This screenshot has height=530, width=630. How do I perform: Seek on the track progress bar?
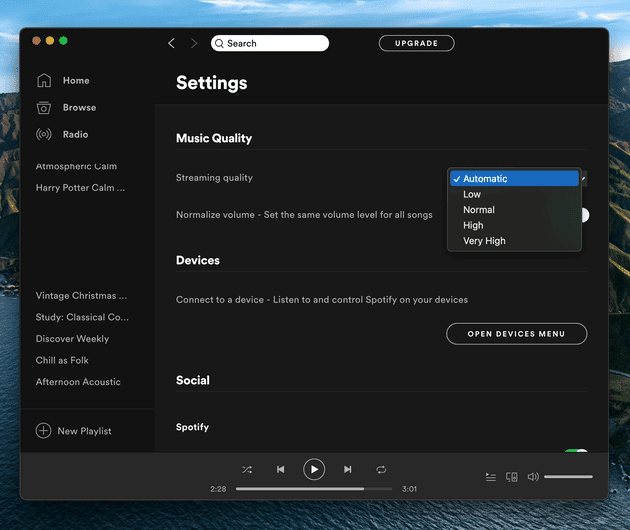point(314,489)
